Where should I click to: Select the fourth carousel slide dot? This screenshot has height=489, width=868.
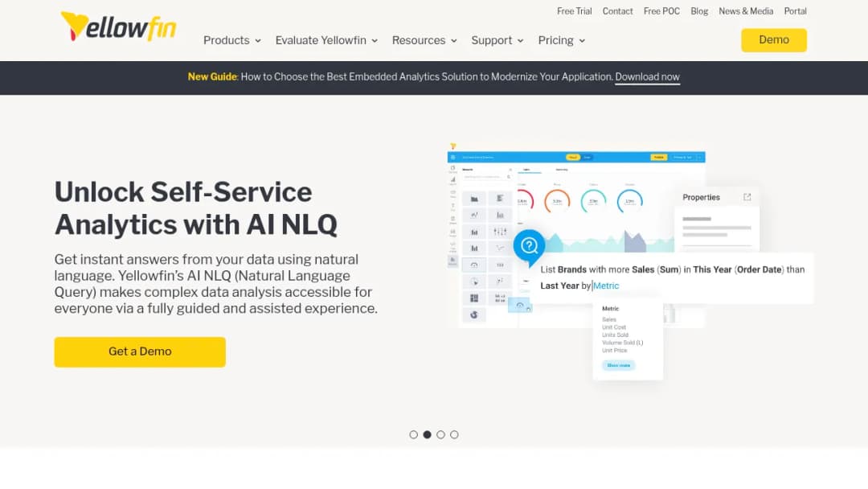pyautogui.click(x=454, y=435)
